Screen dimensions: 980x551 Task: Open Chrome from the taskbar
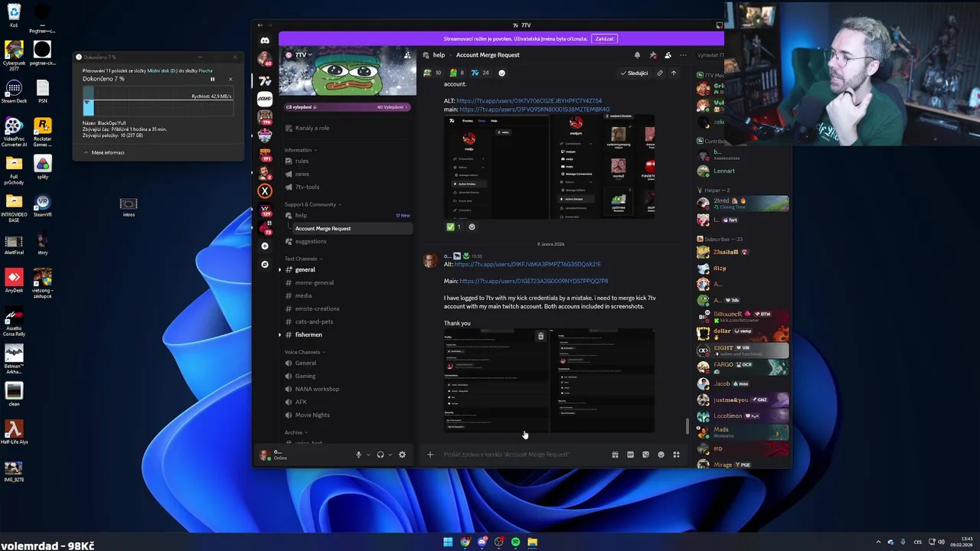(465, 542)
